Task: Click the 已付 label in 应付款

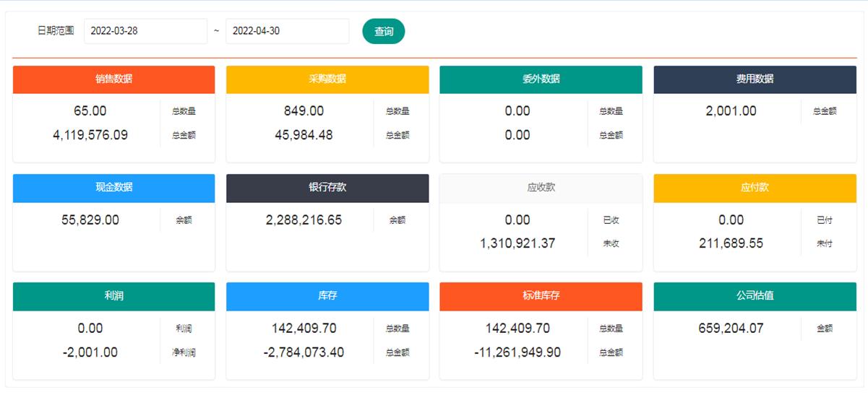Action: click(x=825, y=220)
